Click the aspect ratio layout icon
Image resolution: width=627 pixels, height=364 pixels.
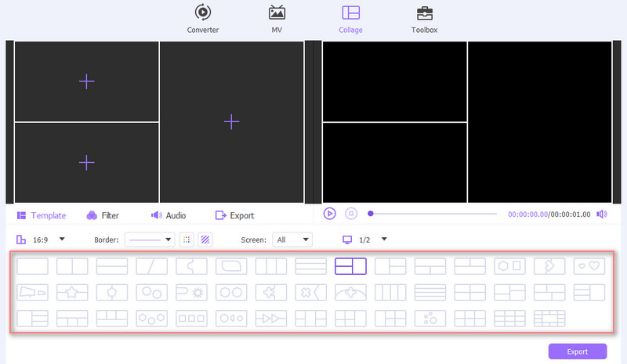(x=21, y=240)
